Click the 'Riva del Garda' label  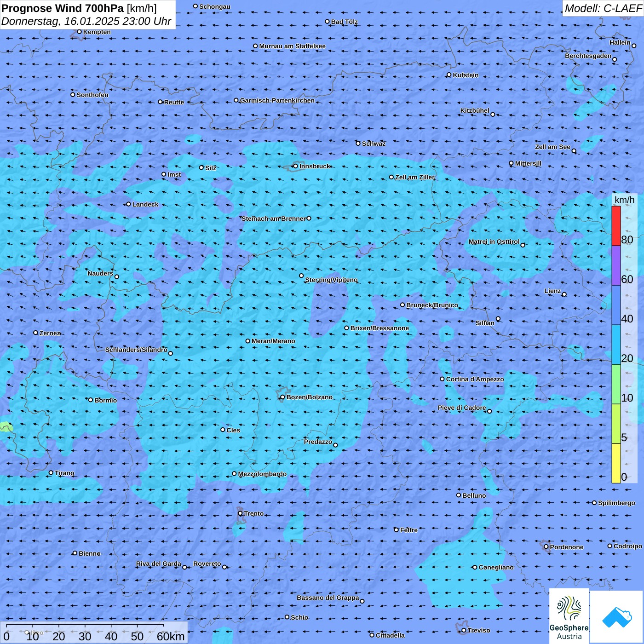coord(159,564)
